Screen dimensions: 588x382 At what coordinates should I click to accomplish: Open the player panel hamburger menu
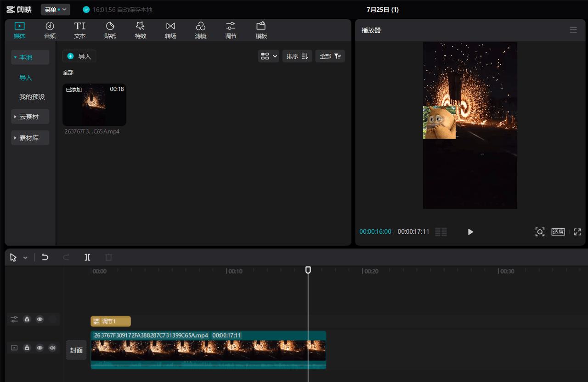pos(573,30)
